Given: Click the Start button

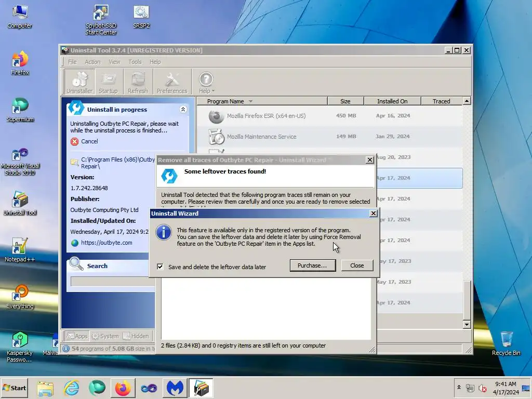Looking at the screenshot, I should coord(15,388).
